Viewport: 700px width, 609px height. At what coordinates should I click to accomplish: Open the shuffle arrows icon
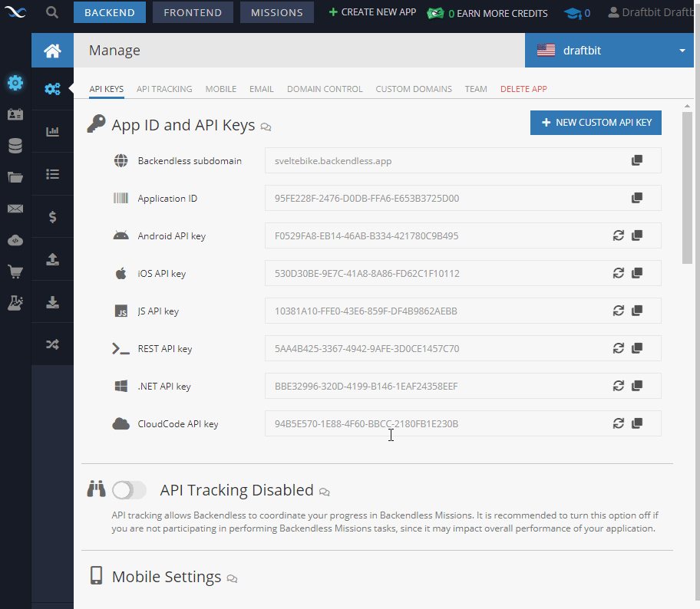pyautogui.click(x=52, y=344)
